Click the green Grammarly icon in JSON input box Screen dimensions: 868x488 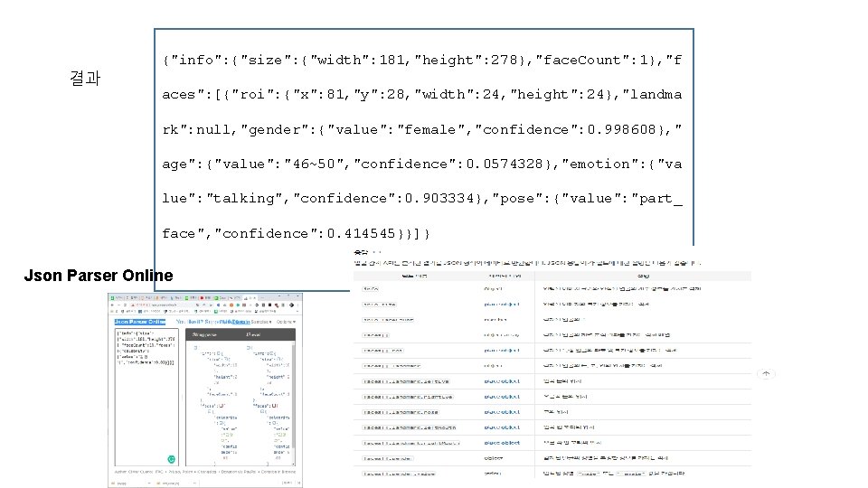[x=172, y=459]
